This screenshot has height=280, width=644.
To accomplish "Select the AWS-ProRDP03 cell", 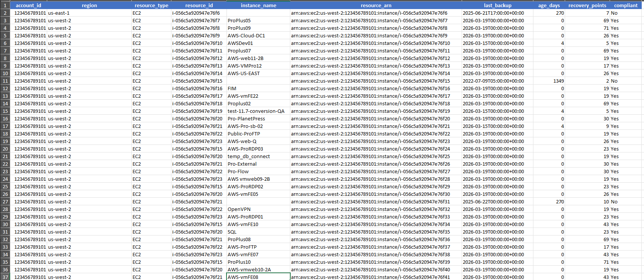I will click(x=258, y=149).
